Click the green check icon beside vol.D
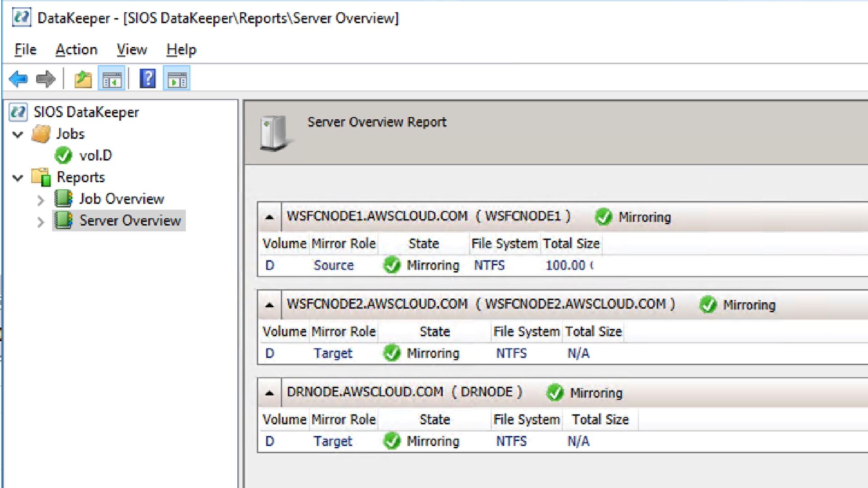The image size is (868, 488). pyautogui.click(x=63, y=155)
